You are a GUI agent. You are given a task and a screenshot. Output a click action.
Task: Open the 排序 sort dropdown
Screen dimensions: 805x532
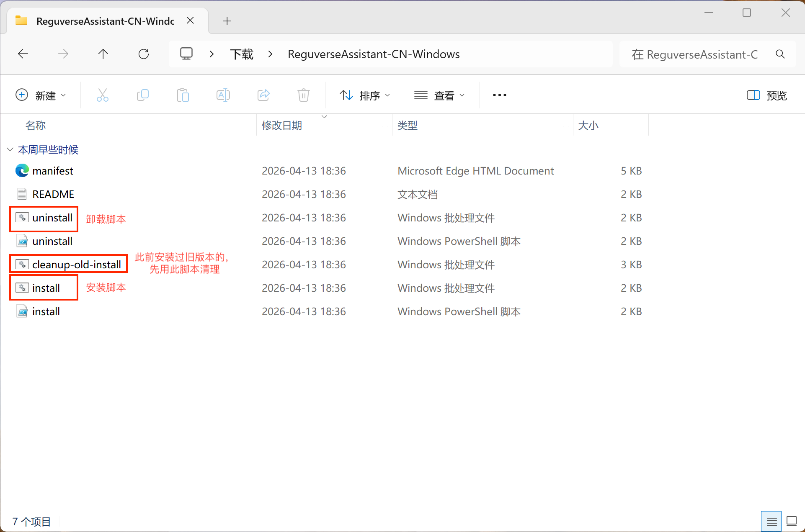pos(365,95)
